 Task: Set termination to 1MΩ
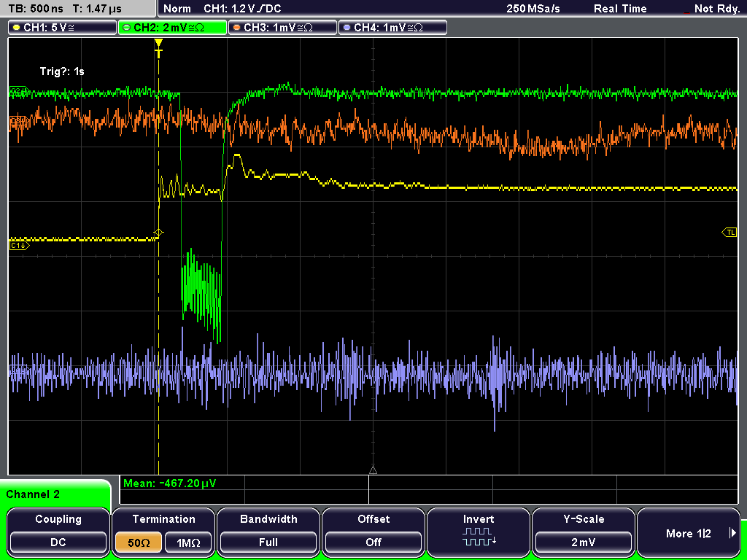[187, 542]
